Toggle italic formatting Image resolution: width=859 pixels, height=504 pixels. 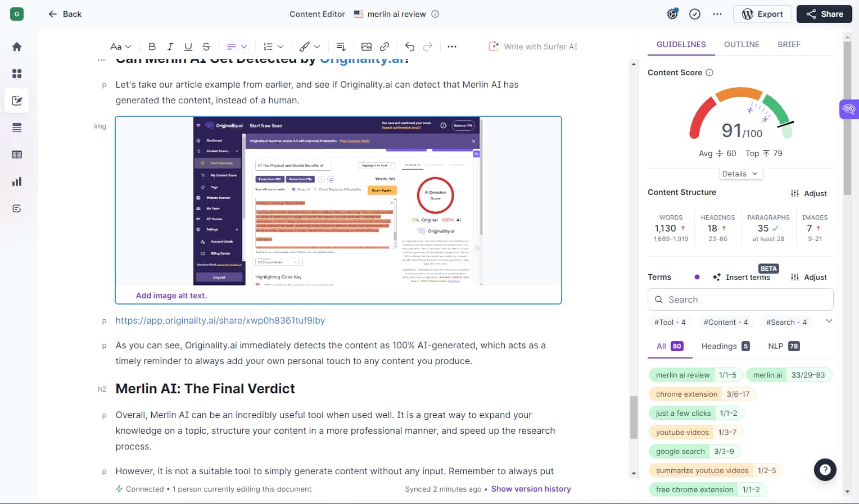170,47
